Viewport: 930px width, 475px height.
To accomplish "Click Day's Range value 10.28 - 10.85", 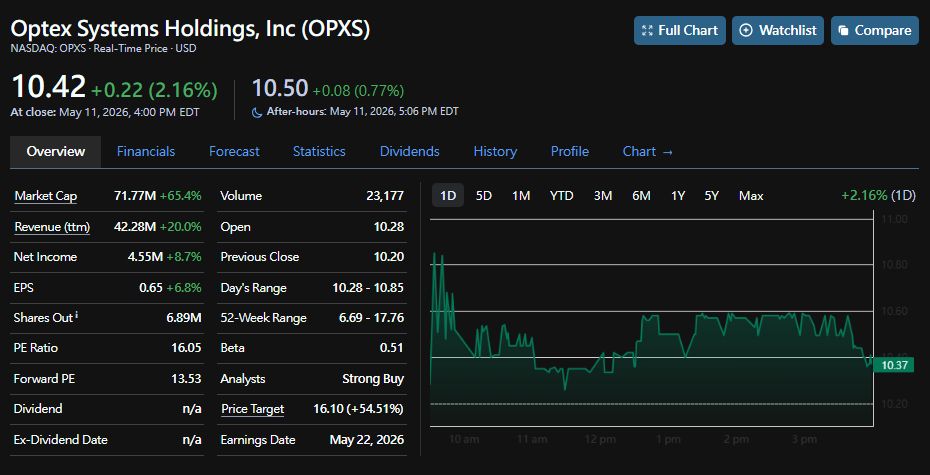I will pos(368,288).
